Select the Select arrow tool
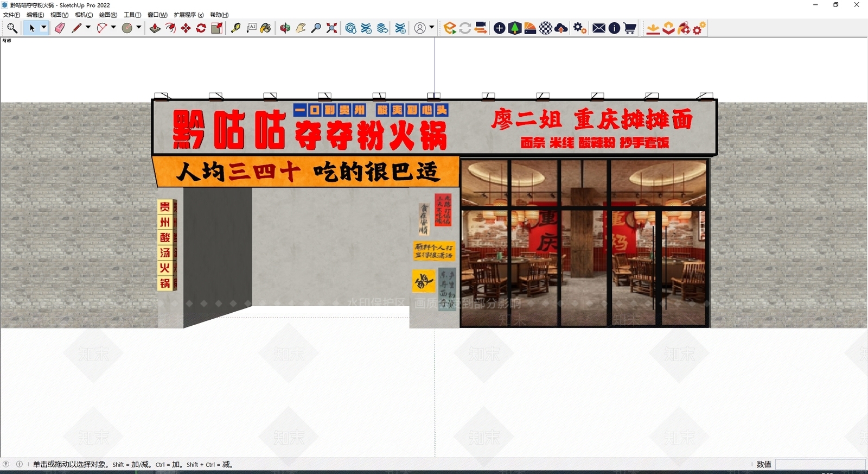 32,28
